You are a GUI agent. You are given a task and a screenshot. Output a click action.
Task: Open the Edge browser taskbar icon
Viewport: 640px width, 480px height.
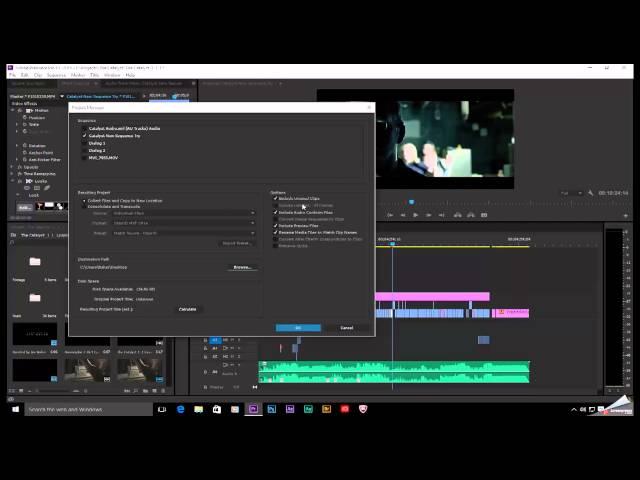[181, 409]
